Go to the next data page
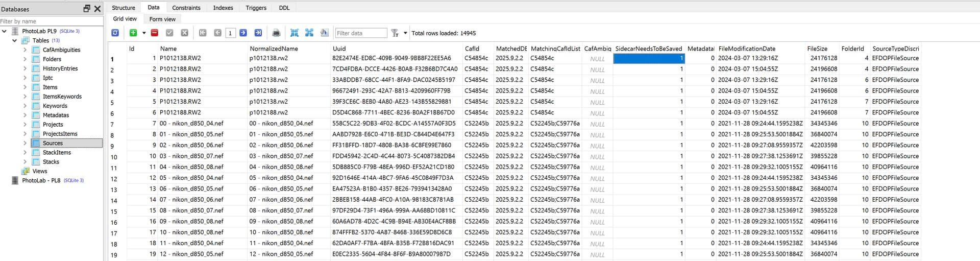Screen dimensions: 980x261 pos(243,33)
